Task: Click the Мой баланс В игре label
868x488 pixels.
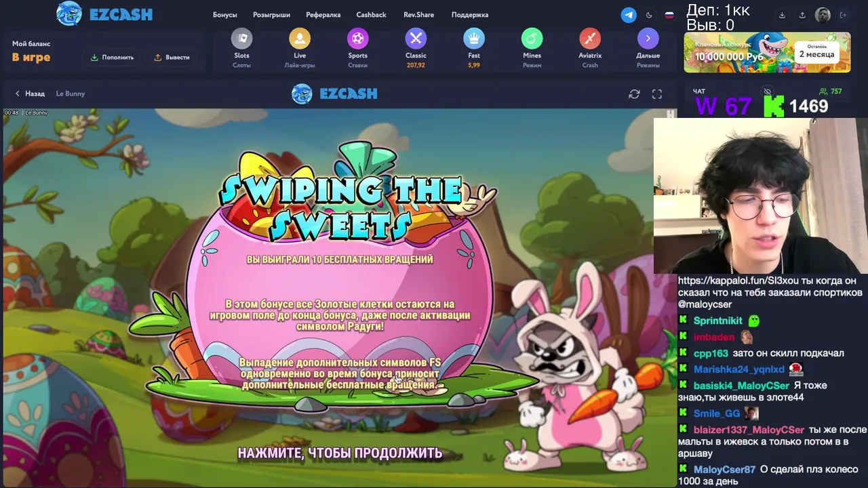Action: pyautogui.click(x=31, y=52)
